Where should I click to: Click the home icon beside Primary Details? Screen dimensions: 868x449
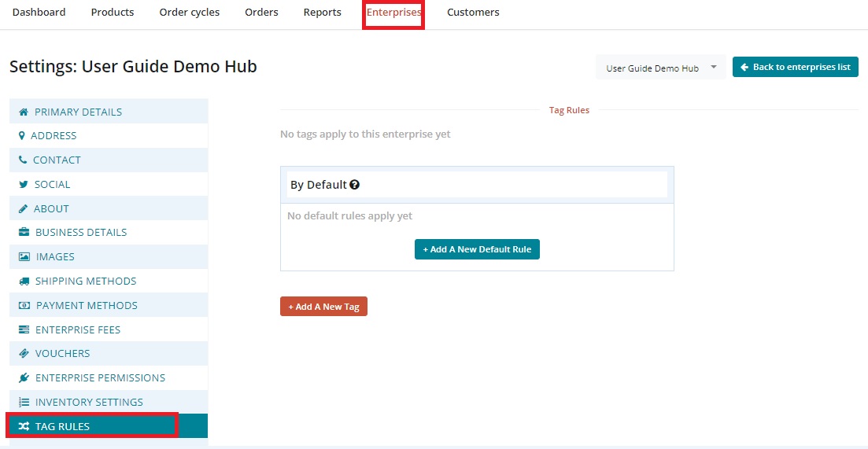[24, 112]
